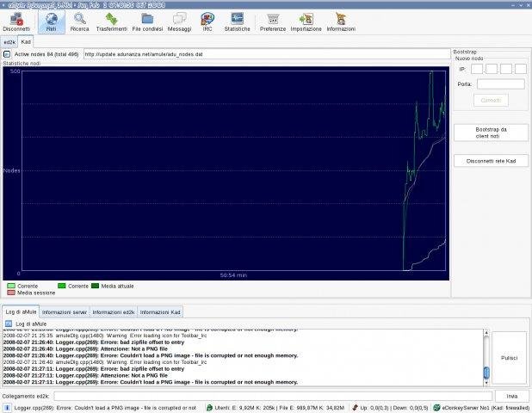Select the Informazioni Kad log tab
532x413 pixels.
click(160, 312)
